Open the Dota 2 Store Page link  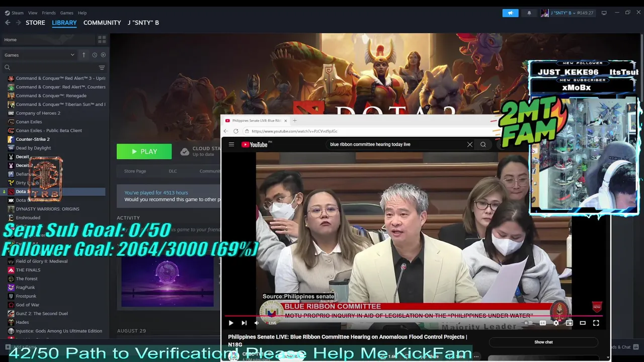coord(135,171)
